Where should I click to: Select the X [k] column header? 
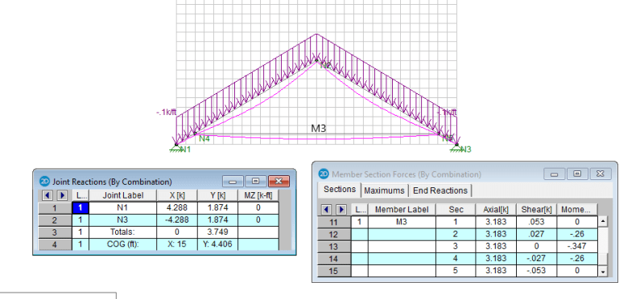(177, 195)
